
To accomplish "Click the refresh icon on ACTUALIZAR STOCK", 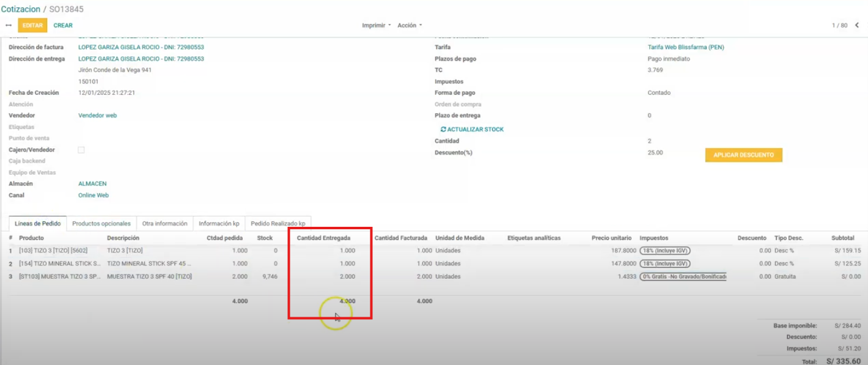I will [443, 130].
